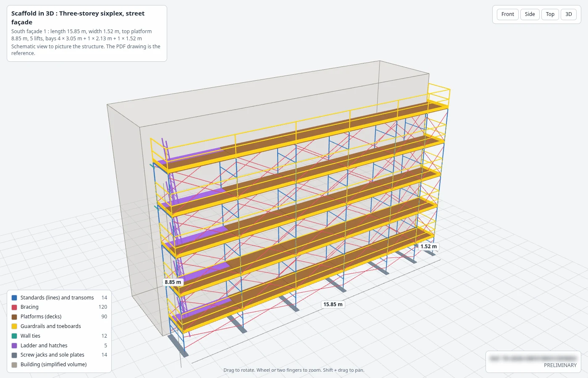588x378 pixels.
Task: Select 'Building (simplified volume)' legend label
Action: click(54, 365)
